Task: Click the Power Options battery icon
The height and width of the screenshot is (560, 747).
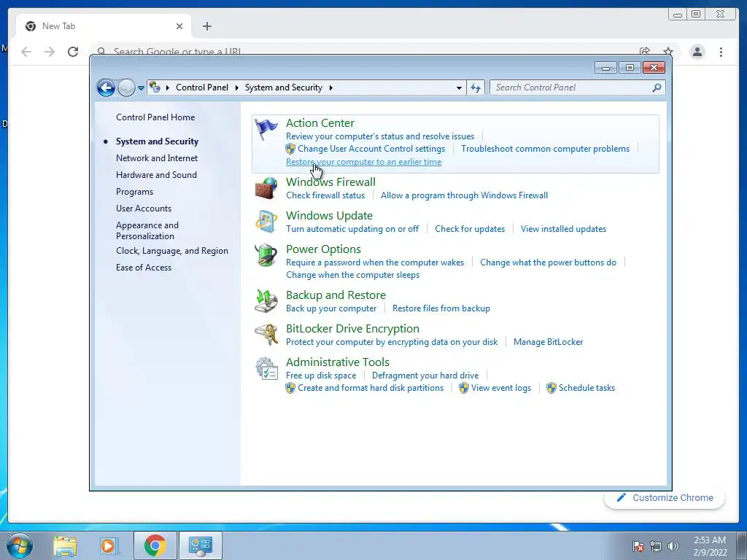Action: pyautogui.click(x=266, y=255)
